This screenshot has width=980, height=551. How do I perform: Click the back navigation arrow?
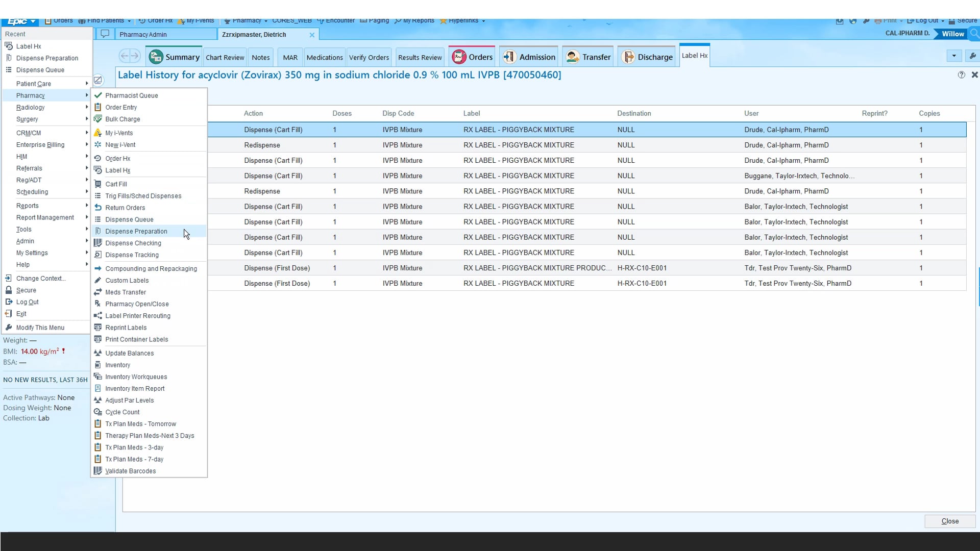(x=124, y=56)
